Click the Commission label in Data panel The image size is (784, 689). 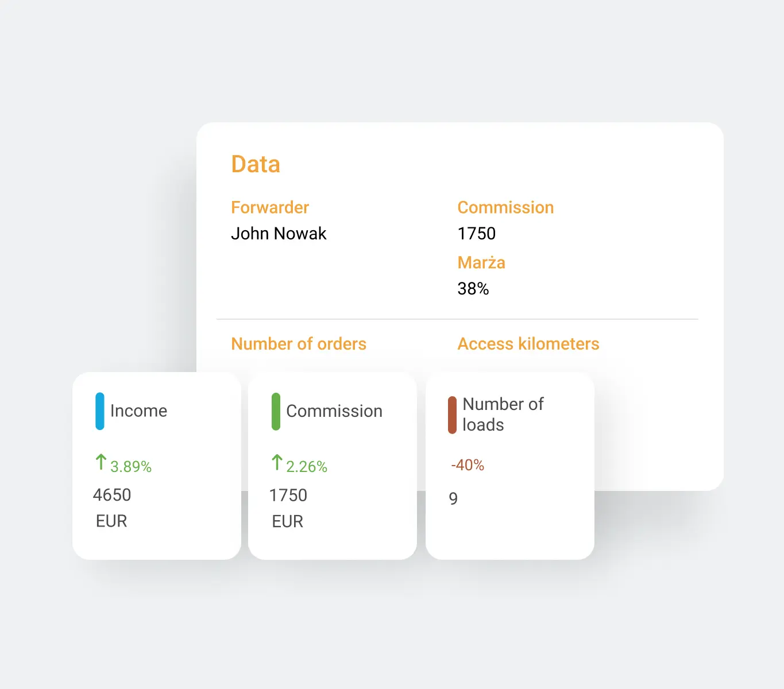click(505, 207)
